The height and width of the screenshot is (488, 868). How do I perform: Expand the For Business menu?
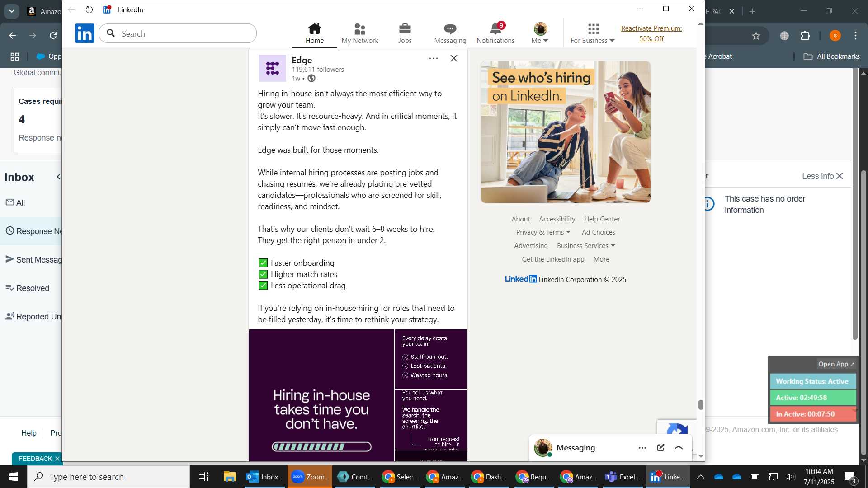[x=593, y=33]
